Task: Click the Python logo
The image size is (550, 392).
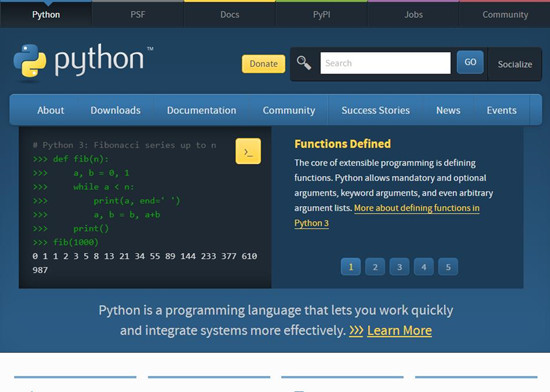Action: 83,62
